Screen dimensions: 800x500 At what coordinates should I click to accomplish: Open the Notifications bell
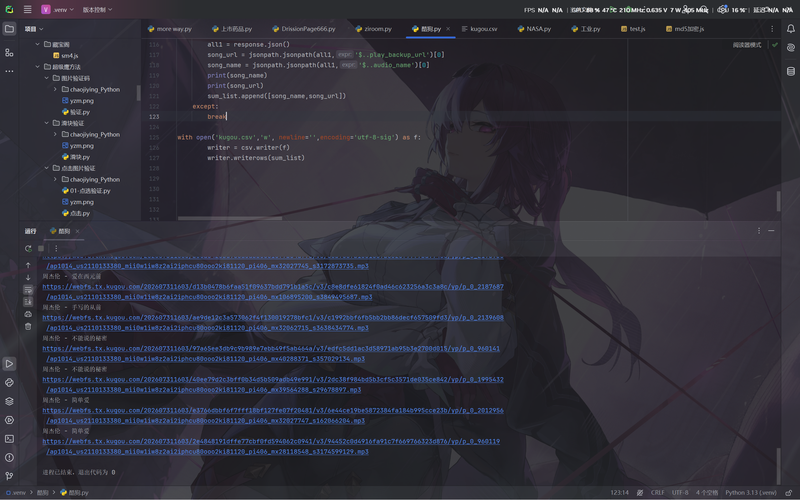(x=790, y=29)
